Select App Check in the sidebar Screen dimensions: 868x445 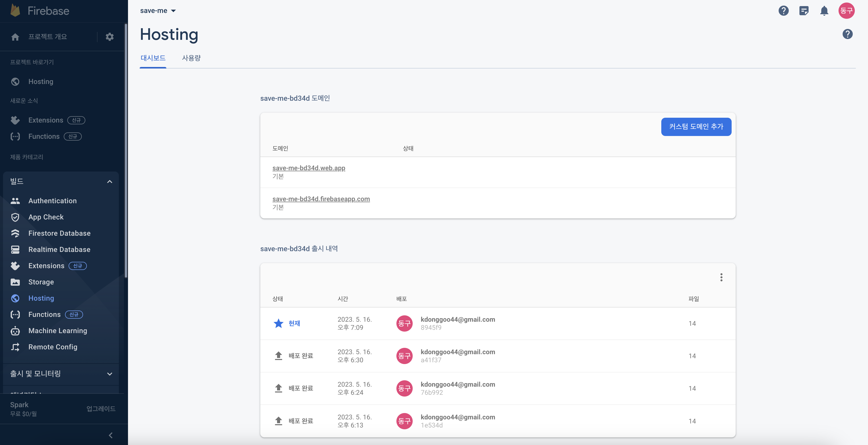pyautogui.click(x=46, y=217)
